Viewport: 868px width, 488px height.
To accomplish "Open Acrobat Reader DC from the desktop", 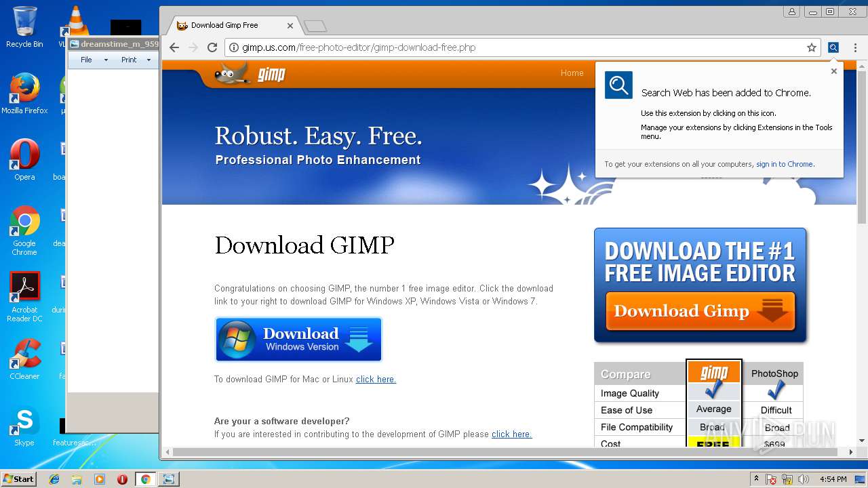I will (x=24, y=297).
